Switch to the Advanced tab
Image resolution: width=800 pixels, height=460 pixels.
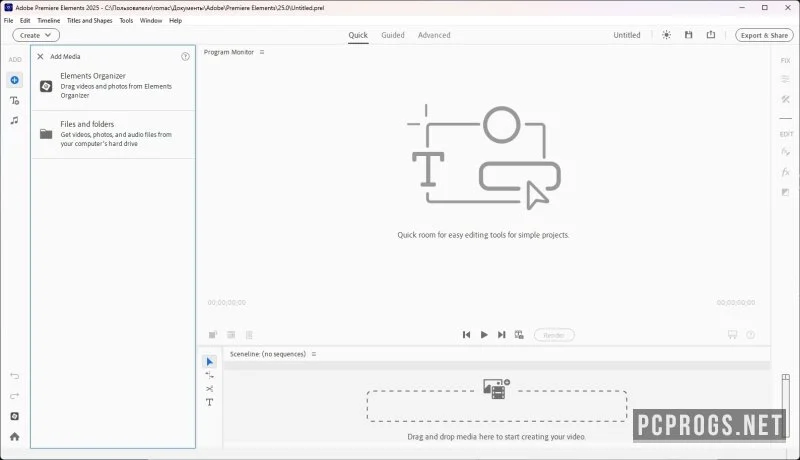[x=434, y=35]
